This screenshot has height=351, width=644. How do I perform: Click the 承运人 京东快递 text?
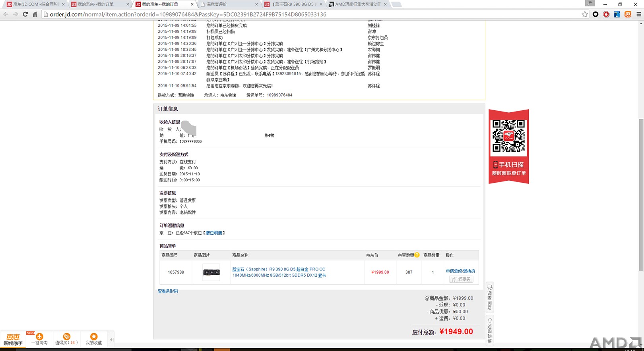[220, 95]
